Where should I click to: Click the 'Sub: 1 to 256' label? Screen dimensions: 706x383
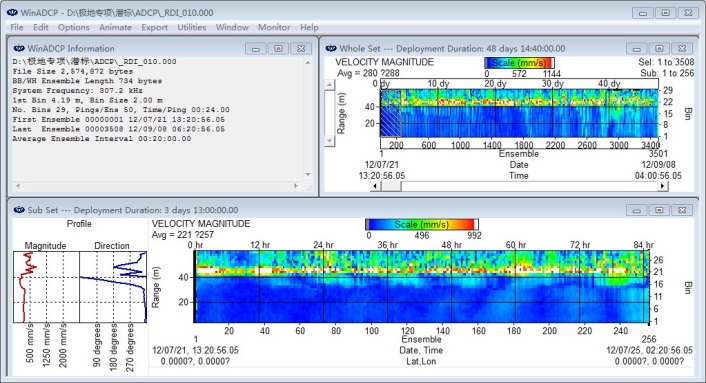click(667, 73)
